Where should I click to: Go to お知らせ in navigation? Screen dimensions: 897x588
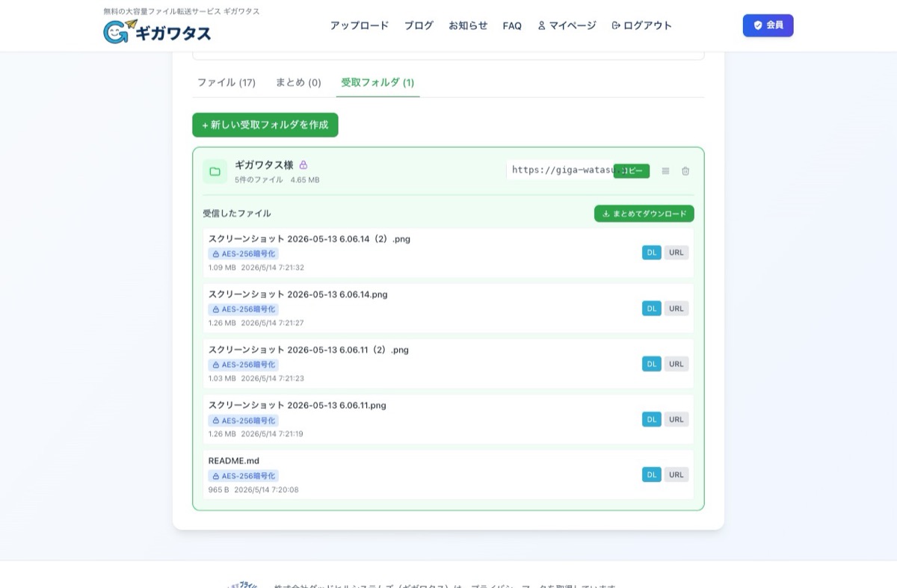[x=468, y=25]
